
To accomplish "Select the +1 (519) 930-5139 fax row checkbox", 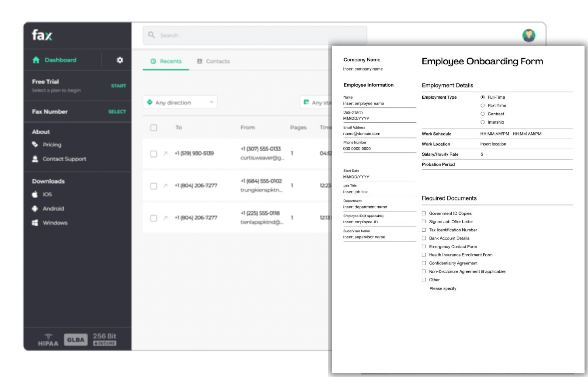I will (153, 154).
